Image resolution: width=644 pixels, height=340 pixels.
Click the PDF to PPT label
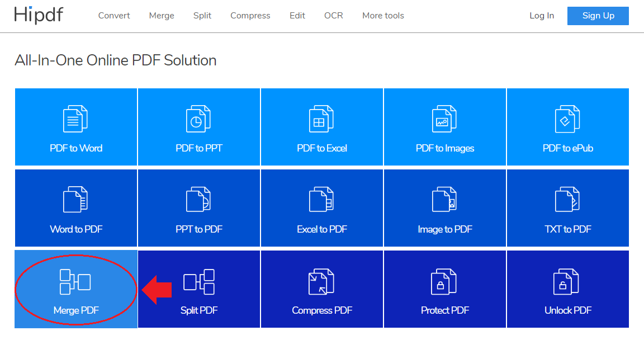[x=199, y=148]
